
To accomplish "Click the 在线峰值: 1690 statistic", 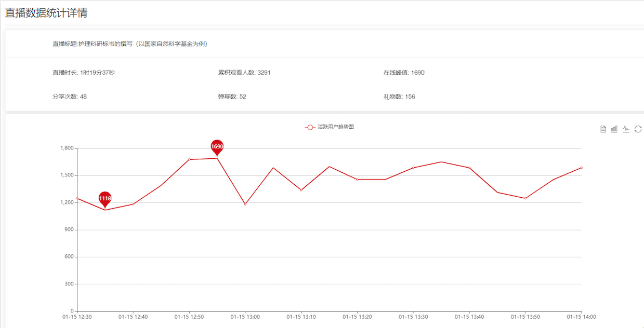I will pyautogui.click(x=404, y=73).
